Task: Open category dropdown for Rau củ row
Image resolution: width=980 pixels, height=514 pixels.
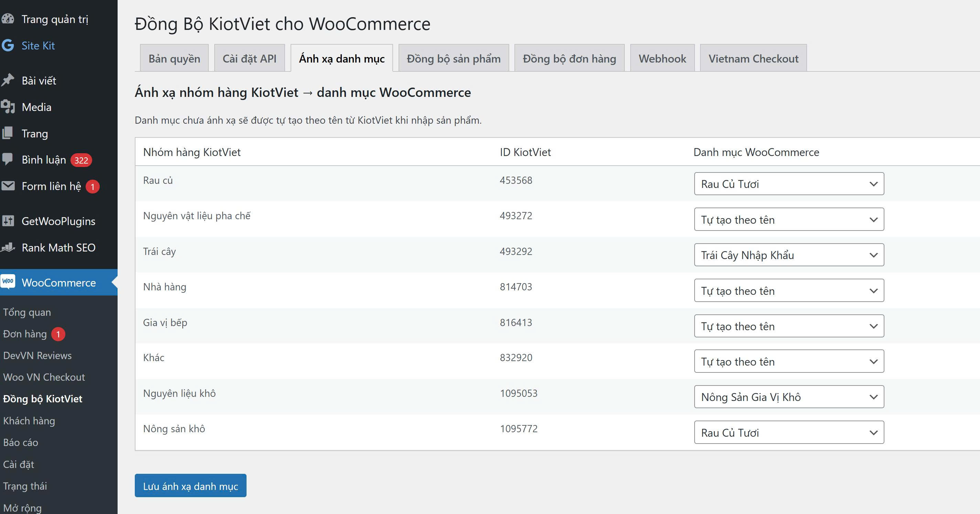Action: click(789, 184)
